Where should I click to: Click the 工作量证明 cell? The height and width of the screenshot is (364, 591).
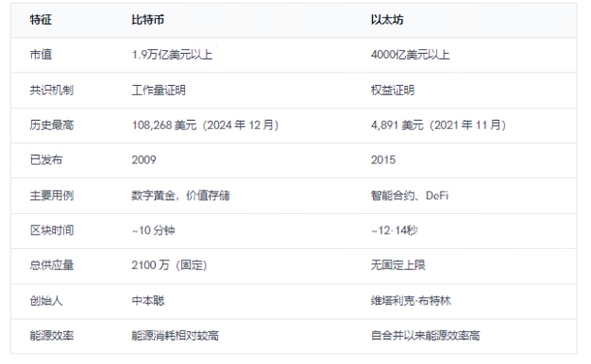coord(159,91)
